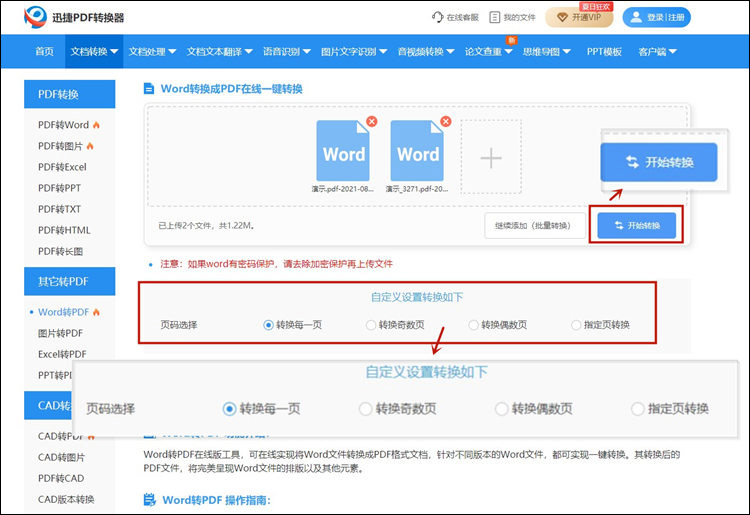Screen dimensions: 750x515
Task: Select the 其它转PDF sidebar header
Action: [69, 281]
